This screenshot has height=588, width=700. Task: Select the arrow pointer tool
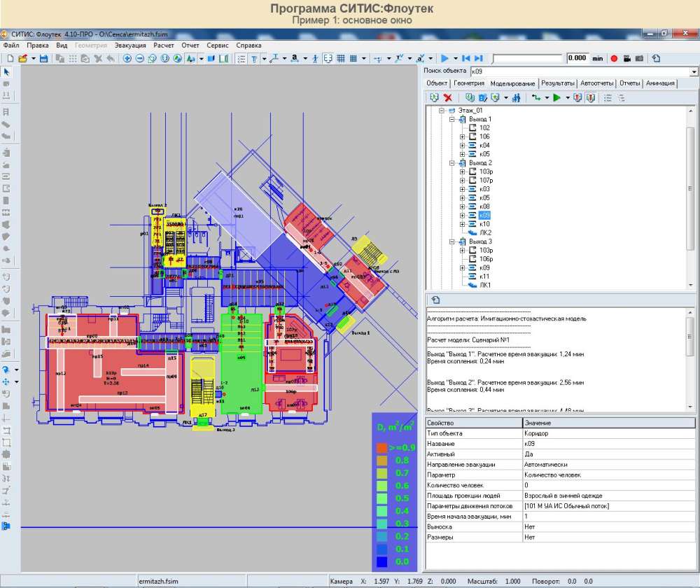[x=7, y=72]
